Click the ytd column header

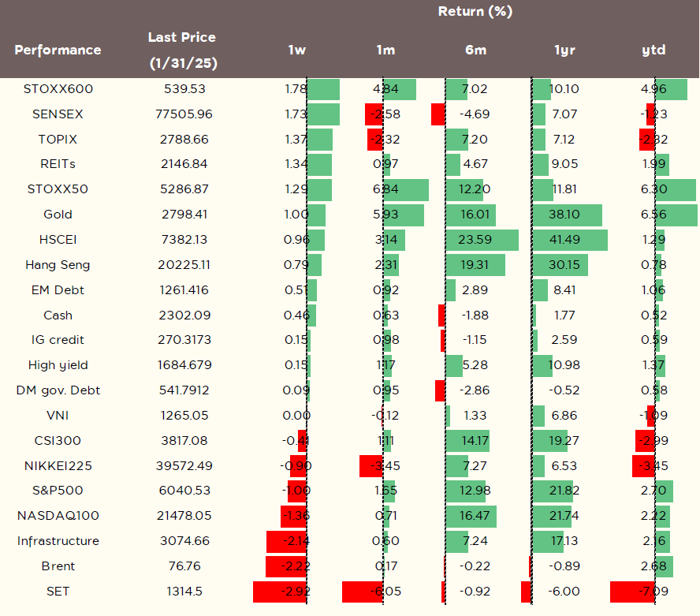[653, 50]
